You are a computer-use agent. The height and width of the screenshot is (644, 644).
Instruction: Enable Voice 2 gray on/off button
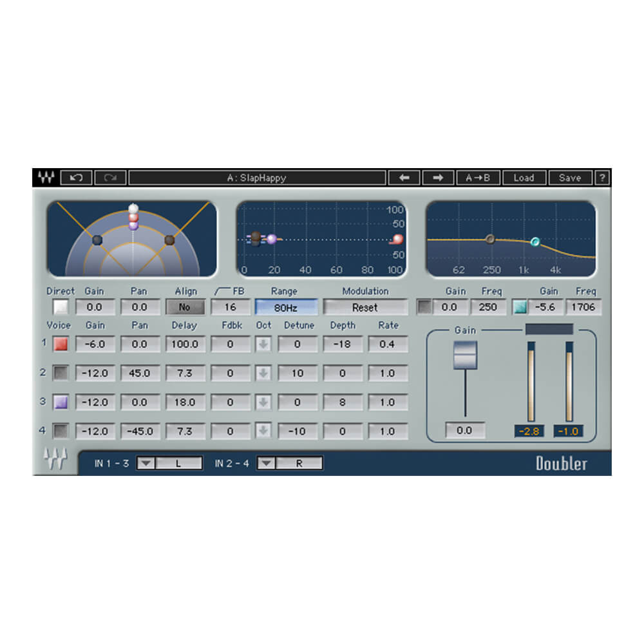(x=61, y=373)
